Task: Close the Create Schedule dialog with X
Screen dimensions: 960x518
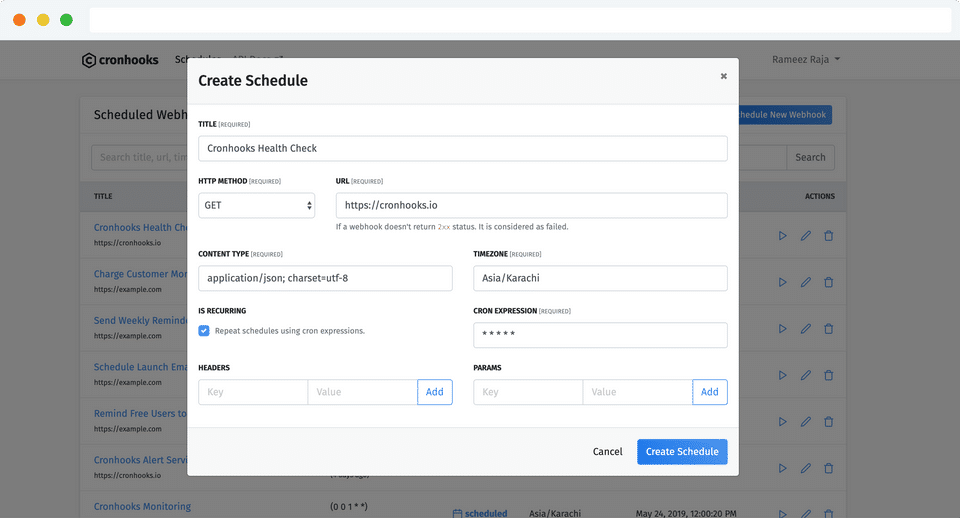Action: 724,76
